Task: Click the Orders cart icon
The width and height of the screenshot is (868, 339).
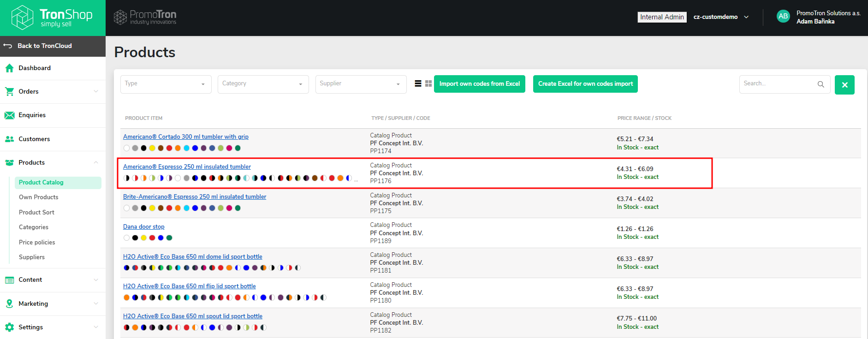Action: point(9,92)
